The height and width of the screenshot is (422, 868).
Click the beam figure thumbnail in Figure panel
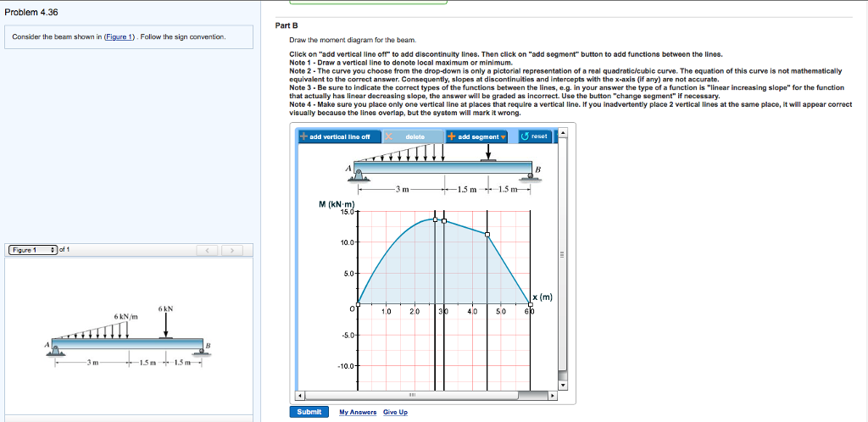(128, 337)
